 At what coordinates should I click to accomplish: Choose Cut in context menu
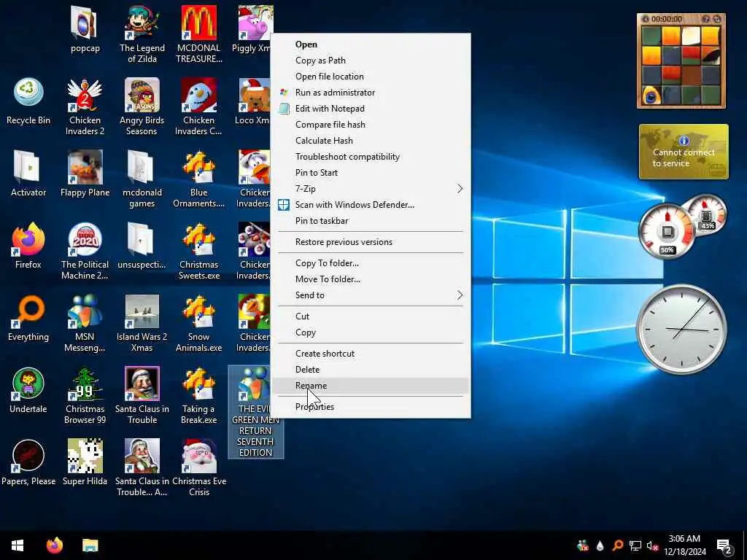pos(371,316)
